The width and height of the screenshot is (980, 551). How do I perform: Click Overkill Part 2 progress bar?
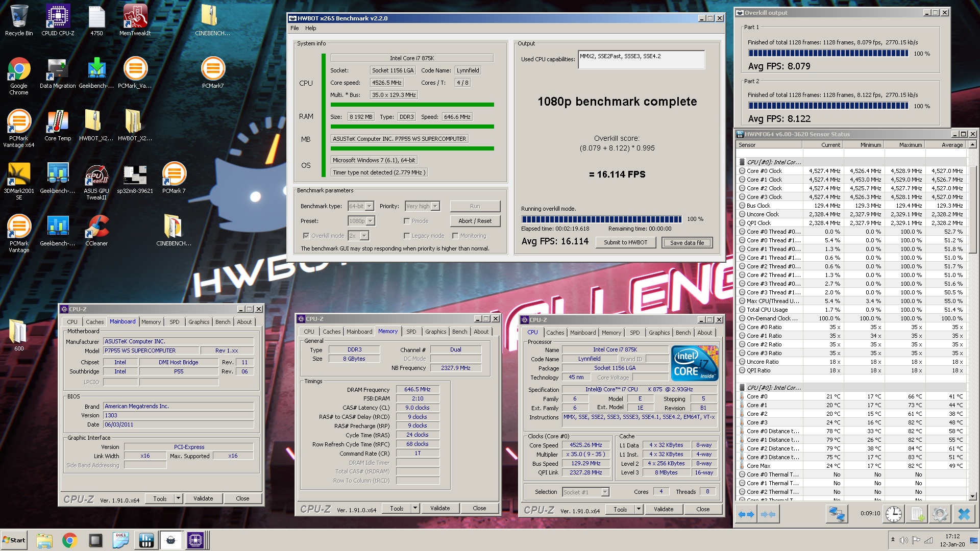tap(828, 106)
